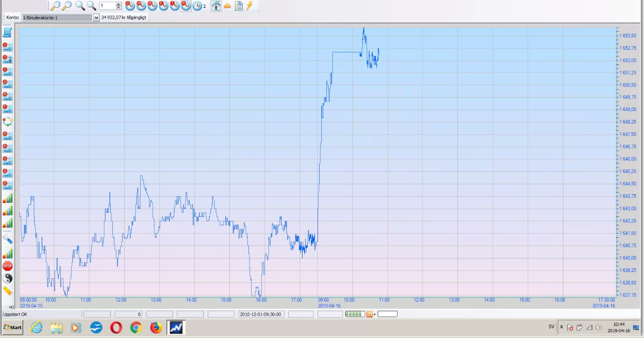Click the SV language indicator in taskbar
Image resolution: width=644 pixels, height=340 pixels.
coord(551,327)
